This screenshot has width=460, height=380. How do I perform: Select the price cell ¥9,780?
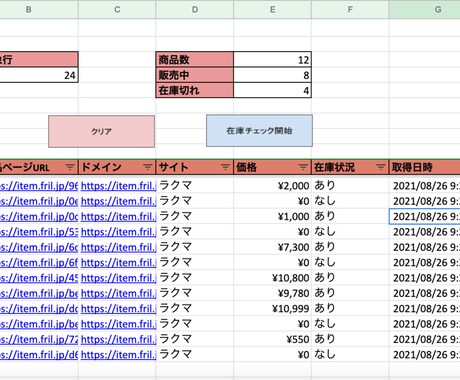pos(272,293)
